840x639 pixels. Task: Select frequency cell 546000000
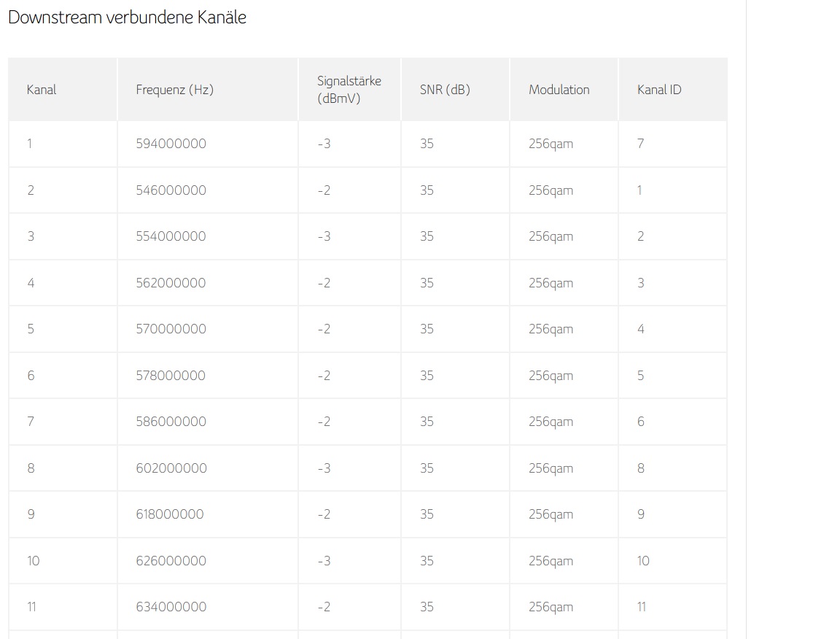[171, 190]
